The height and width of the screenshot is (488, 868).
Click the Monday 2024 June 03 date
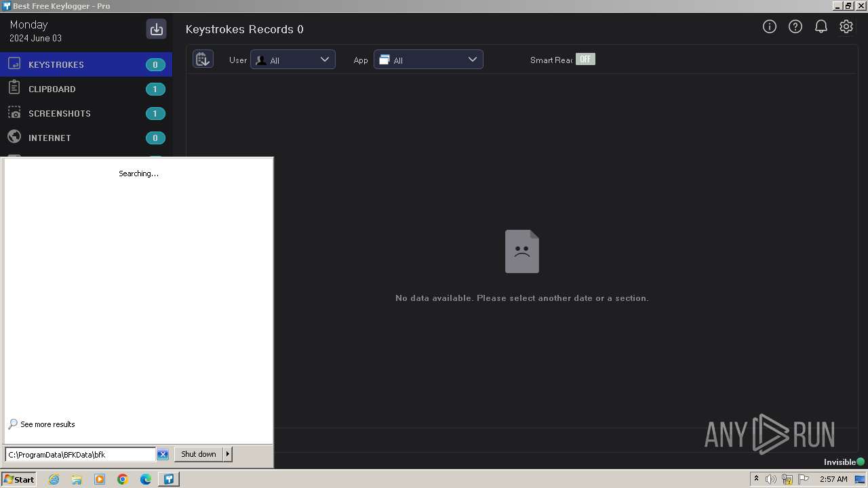click(x=35, y=31)
